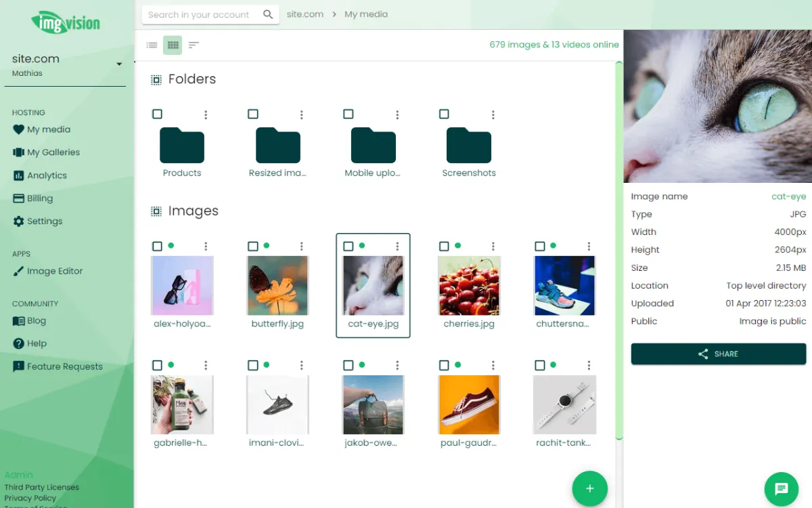This screenshot has width=812, height=508.
Task: Open the sort options icon
Action: pos(194,45)
